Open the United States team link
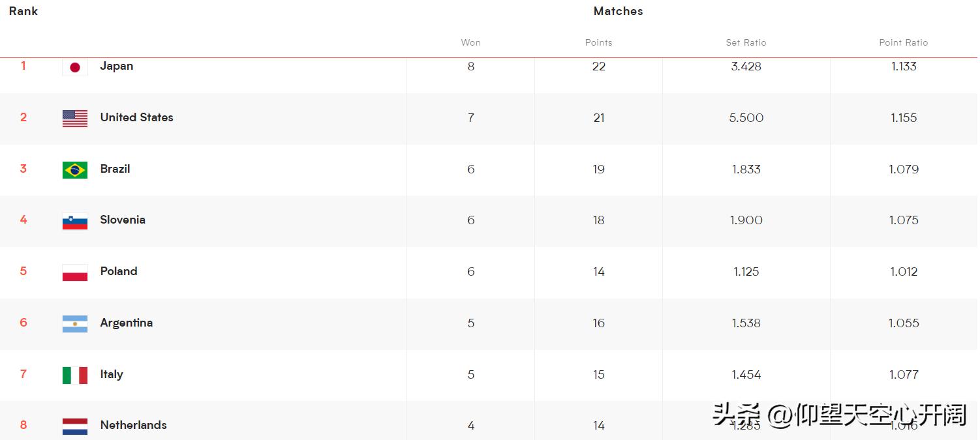 point(137,117)
